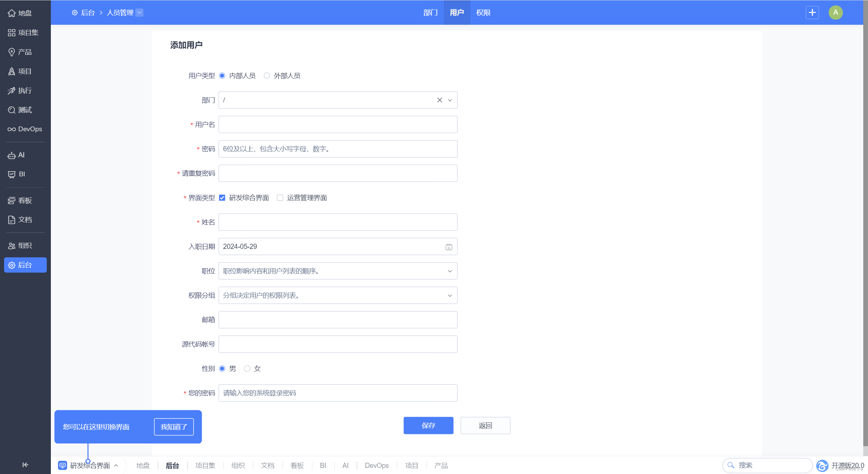Click the 用户名 input field

(x=338, y=124)
